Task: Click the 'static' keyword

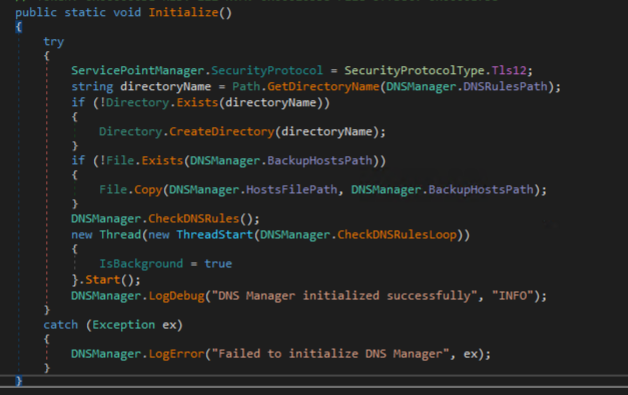Action: (85, 12)
